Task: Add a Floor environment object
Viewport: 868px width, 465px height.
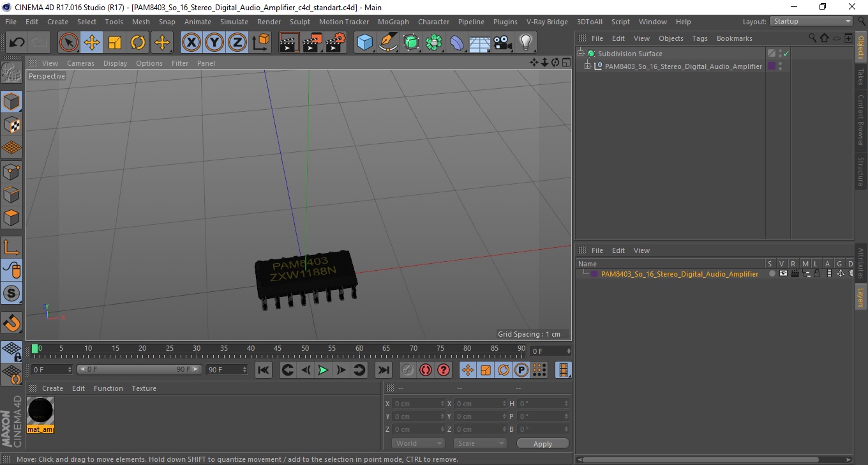Action: coord(479,43)
